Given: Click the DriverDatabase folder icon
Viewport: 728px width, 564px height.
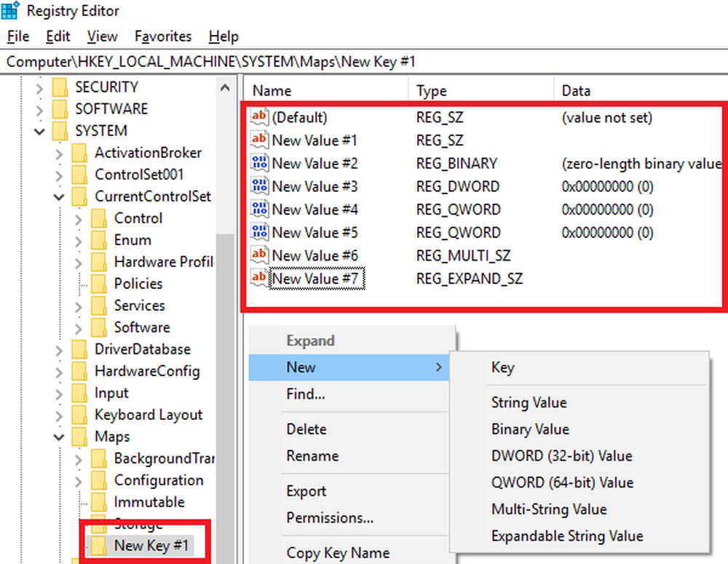Looking at the screenshot, I should [x=79, y=349].
